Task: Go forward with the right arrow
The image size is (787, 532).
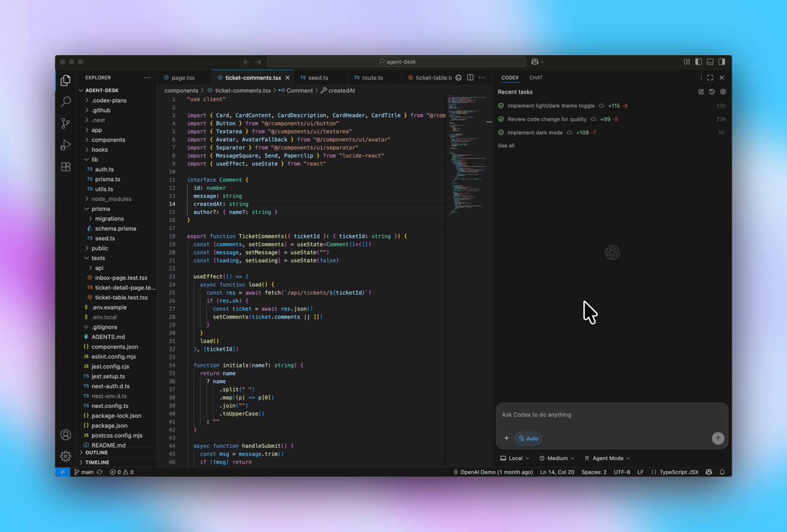Action: coord(258,62)
